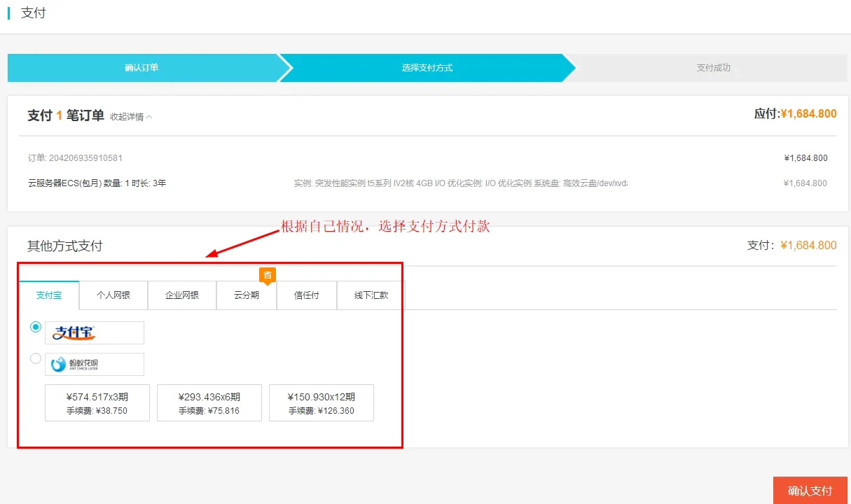Open the 企业网银 tab
The image size is (851, 504).
click(x=182, y=295)
